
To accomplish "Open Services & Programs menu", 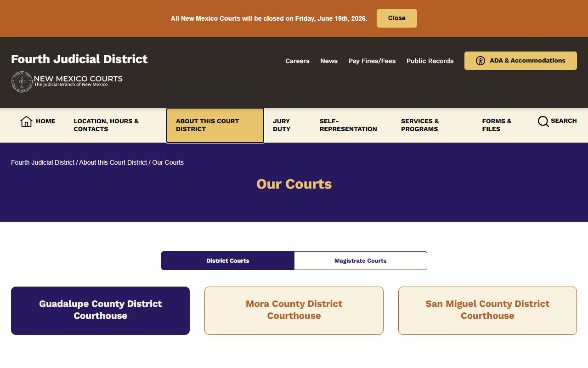I will click(420, 125).
